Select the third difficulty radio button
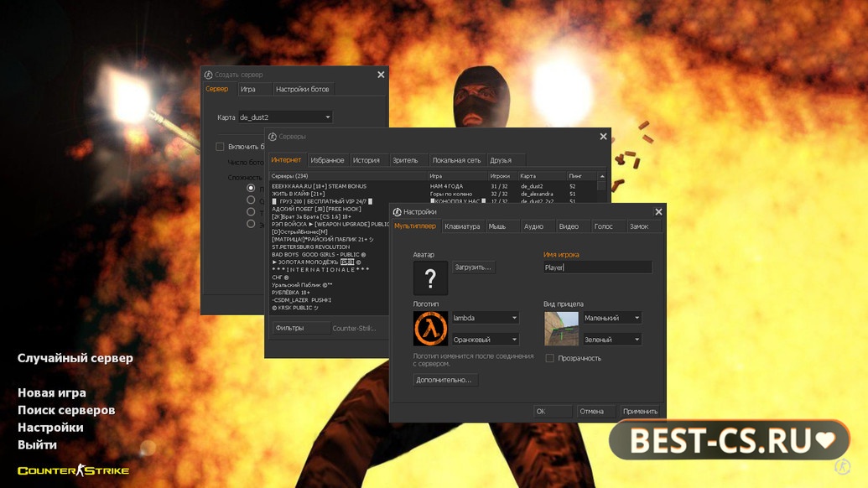868x488 pixels. tap(251, 212)
